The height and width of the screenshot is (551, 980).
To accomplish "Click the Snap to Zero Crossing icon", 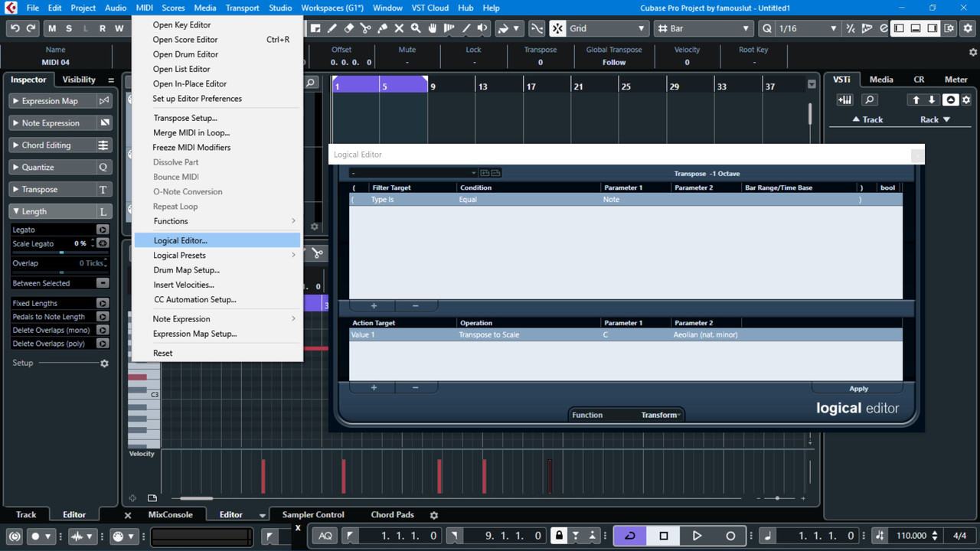I will point(537,28).
